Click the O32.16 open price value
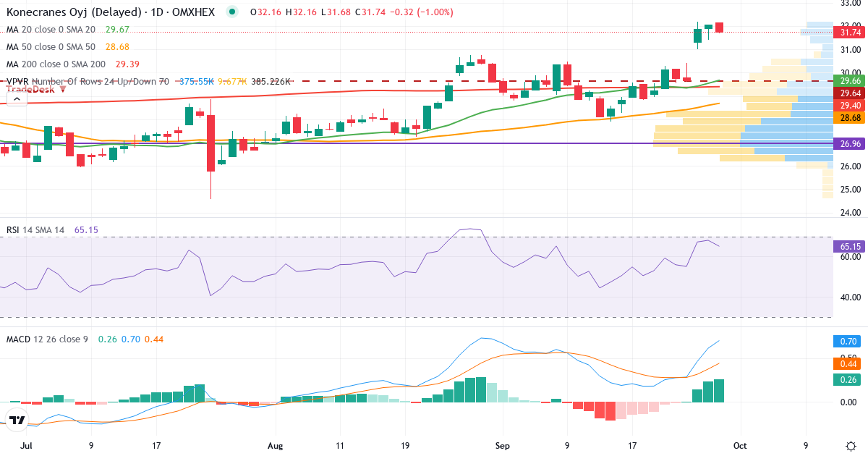Screen dimensions: 868x456 click(x=265, y=12)
